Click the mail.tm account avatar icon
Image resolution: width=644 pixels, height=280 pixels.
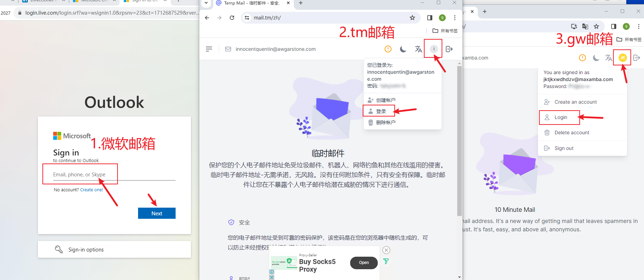coord(434,49)
